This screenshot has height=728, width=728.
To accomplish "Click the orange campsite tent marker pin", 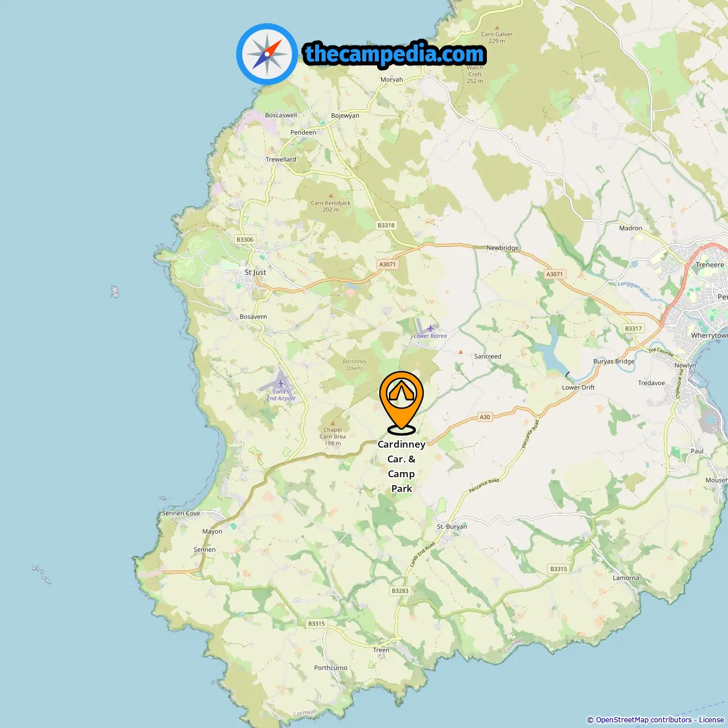I will 402,403.
